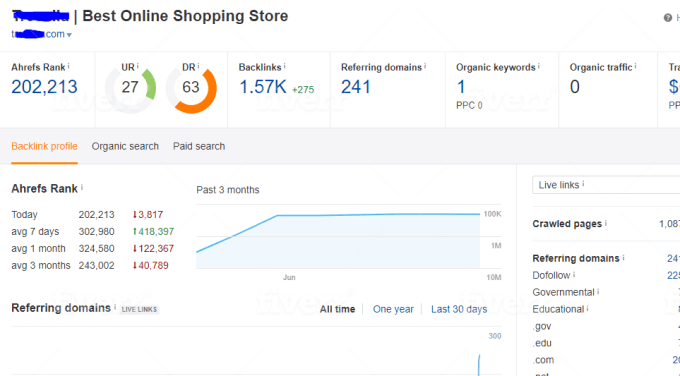Click the info icon beside Organic keywords
Screen dimensions: 680x376
539,66
